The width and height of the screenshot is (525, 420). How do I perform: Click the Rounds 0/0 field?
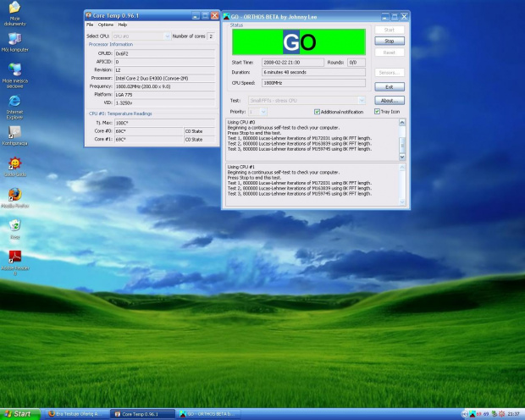coord(356,63)
